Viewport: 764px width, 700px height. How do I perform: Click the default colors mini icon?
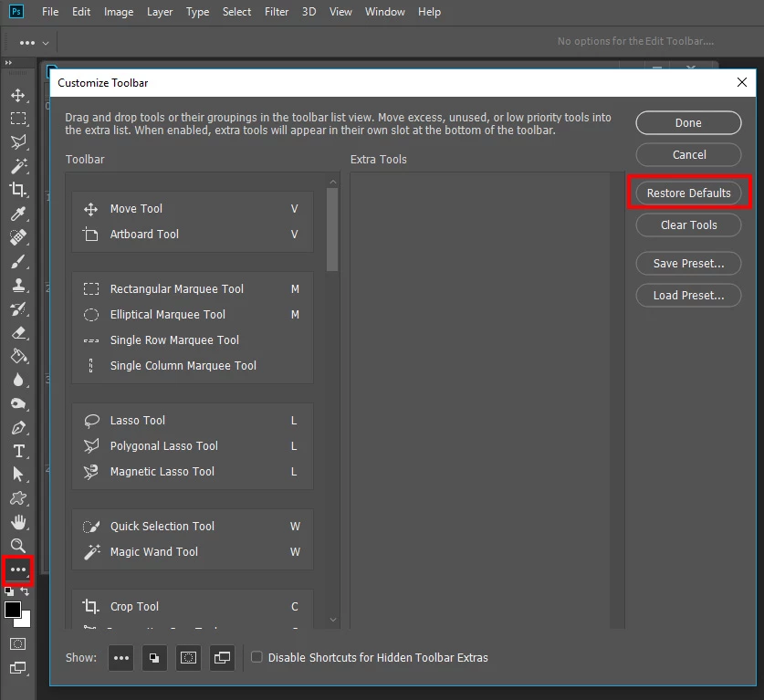9,592
